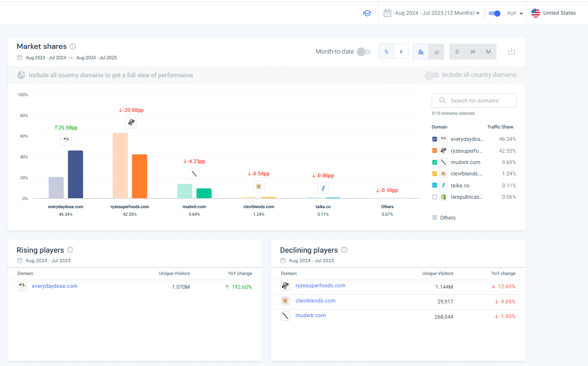Viewport: 588px width, 366px height.
Task: Click the Declining players info icon
Action: pos(344,250)
